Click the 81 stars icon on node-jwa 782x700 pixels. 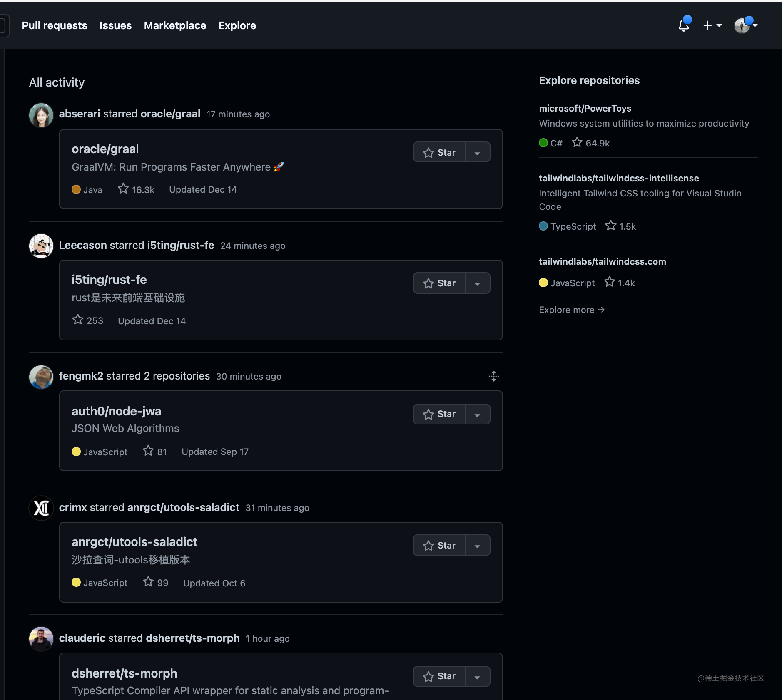[148, 451]
